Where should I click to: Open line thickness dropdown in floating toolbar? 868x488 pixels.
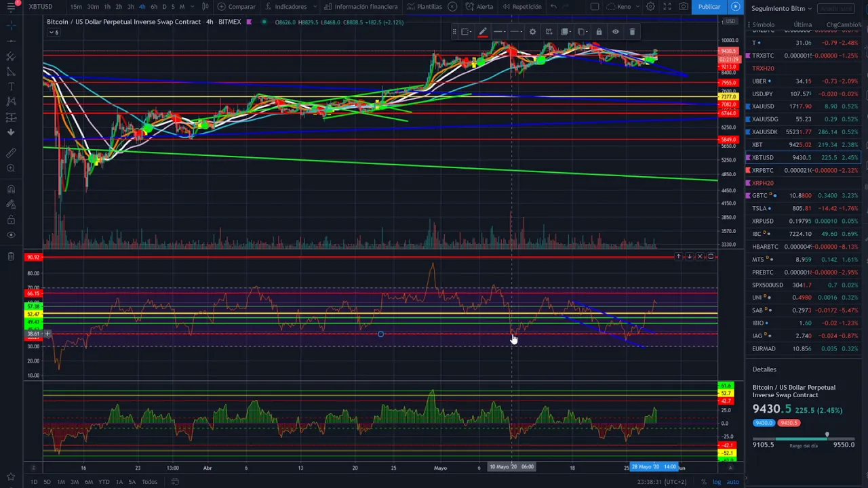[499, 32]
